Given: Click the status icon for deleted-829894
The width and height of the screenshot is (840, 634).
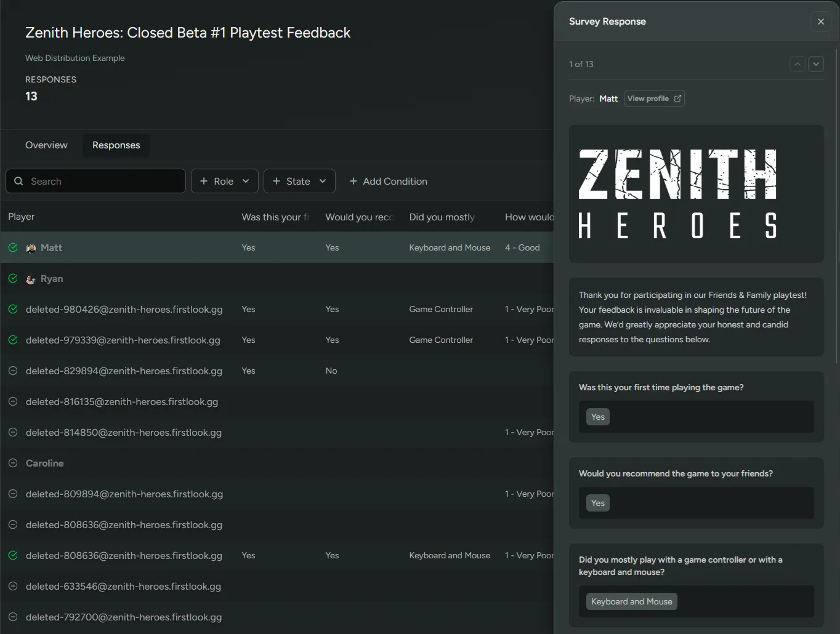Looking at the screenshot, I should coord(13,371).
